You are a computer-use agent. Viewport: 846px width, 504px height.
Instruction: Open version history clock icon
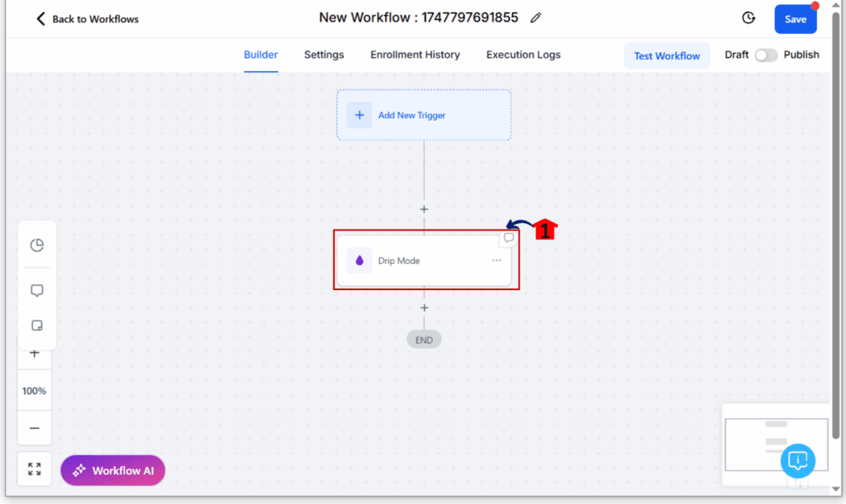point(749,18)
